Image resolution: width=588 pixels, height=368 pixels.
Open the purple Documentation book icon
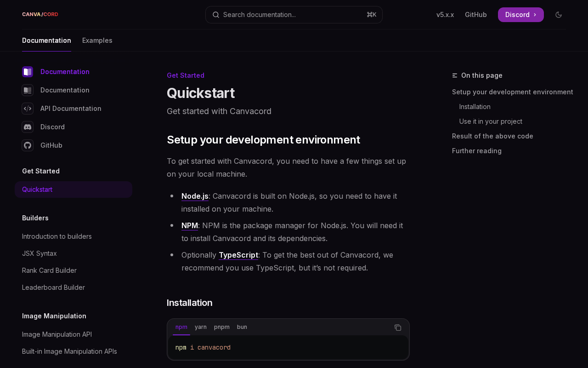point(28,72)
